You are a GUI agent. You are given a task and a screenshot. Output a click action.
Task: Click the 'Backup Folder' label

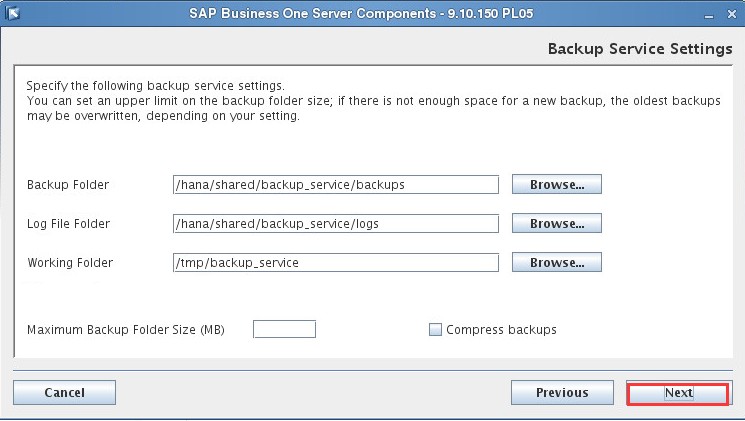68,184
